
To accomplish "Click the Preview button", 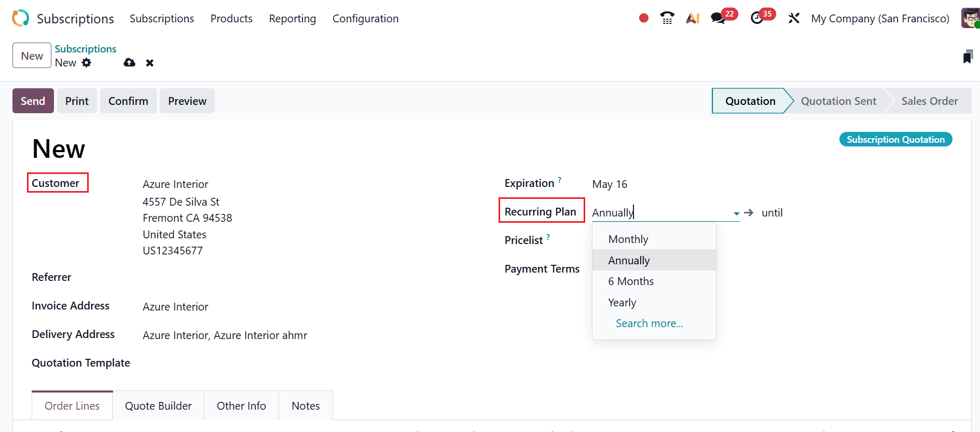I will 187,101.
